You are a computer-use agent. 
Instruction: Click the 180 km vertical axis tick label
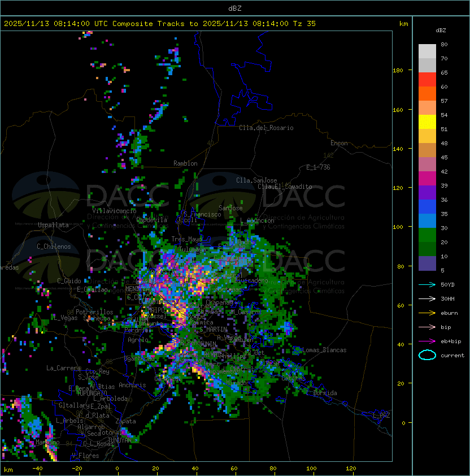[x=398, y=71]
